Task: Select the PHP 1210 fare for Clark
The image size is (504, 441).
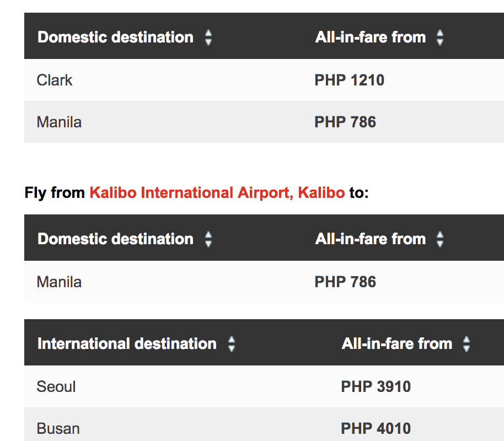Action: pyautogui.click(x=349, y=80)
